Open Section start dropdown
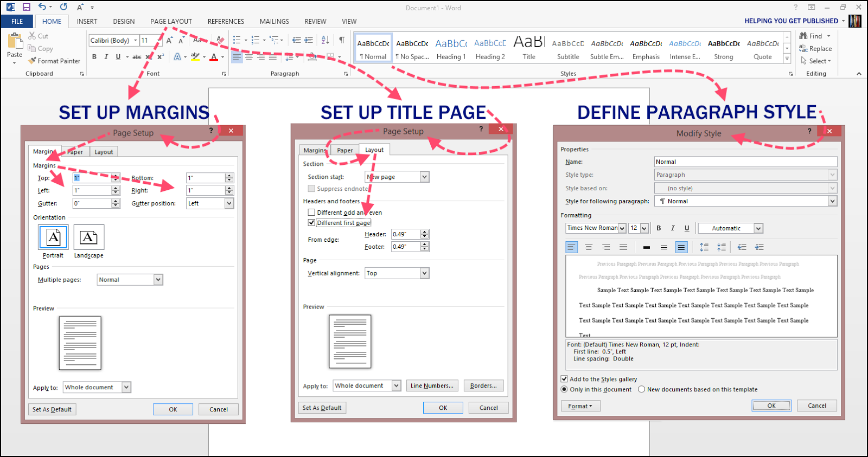Image resolution: width=868 pixels, height=457 pixels. pos(425,177)
